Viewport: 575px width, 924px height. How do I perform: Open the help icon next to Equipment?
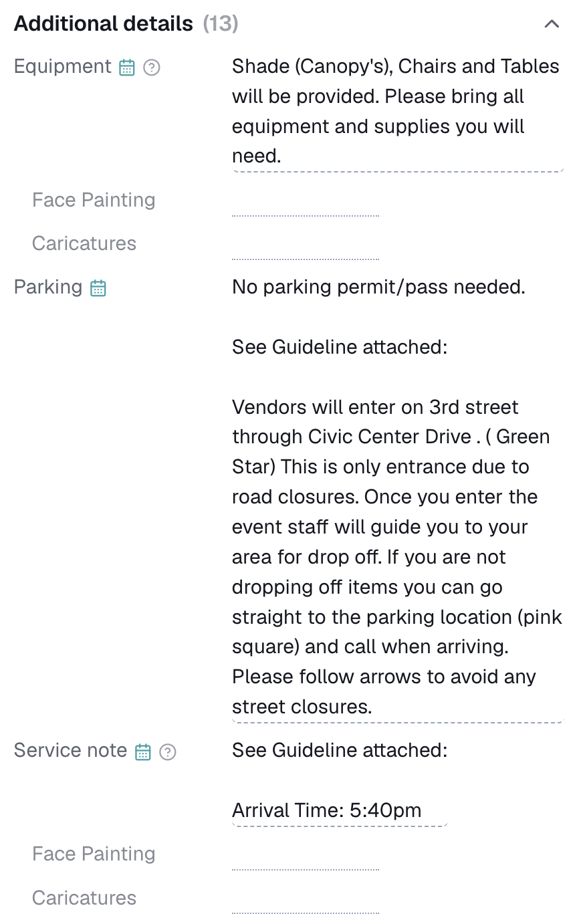point(152,68)
